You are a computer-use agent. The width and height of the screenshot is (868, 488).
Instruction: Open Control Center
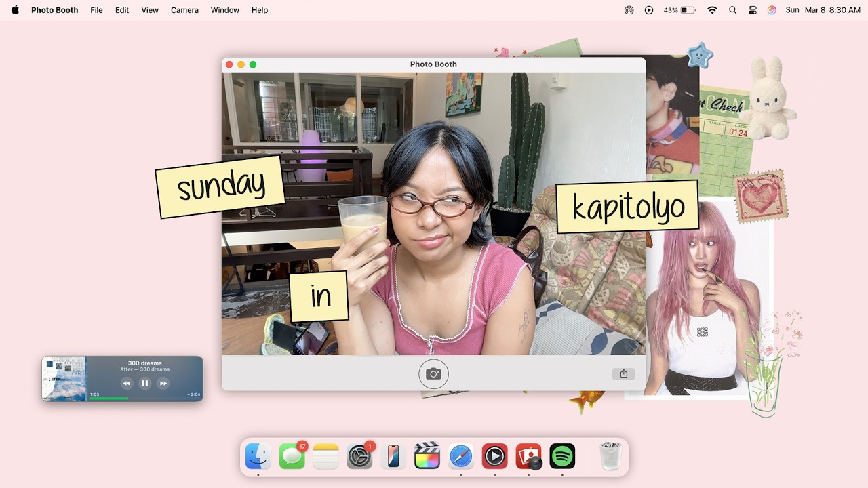click(752, 10)
